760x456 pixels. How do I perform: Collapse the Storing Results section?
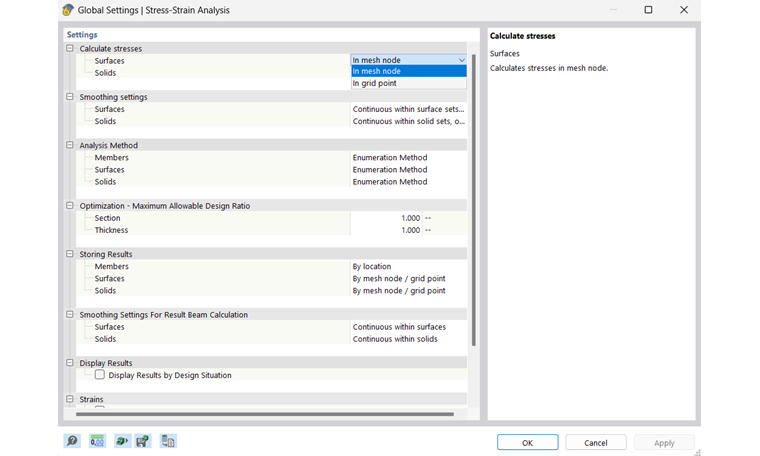click(70, 254)
